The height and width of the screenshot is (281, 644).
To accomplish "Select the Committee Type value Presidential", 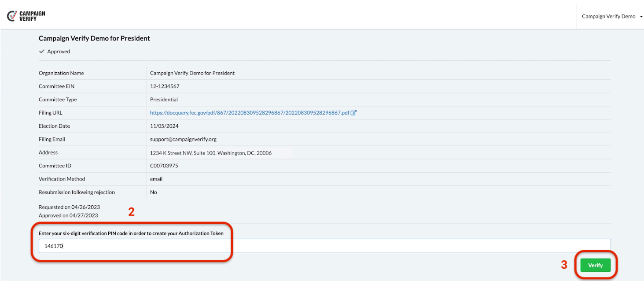I will (164, 100).
